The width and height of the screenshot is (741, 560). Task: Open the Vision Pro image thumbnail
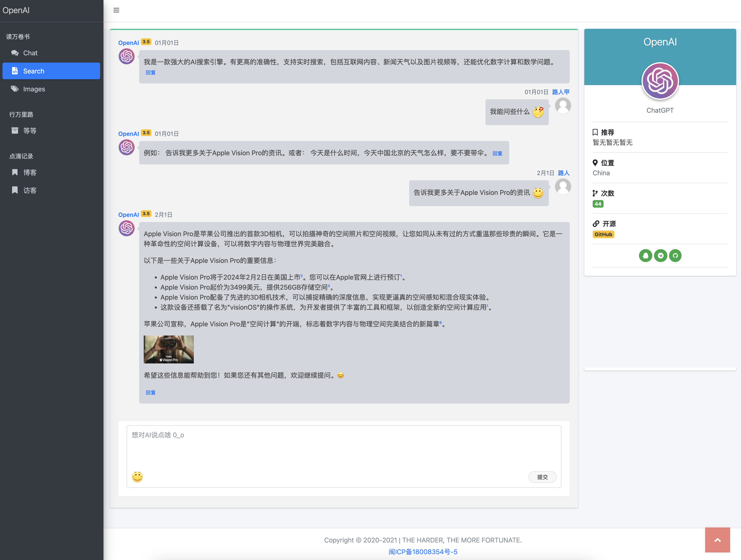click(169, 349)
